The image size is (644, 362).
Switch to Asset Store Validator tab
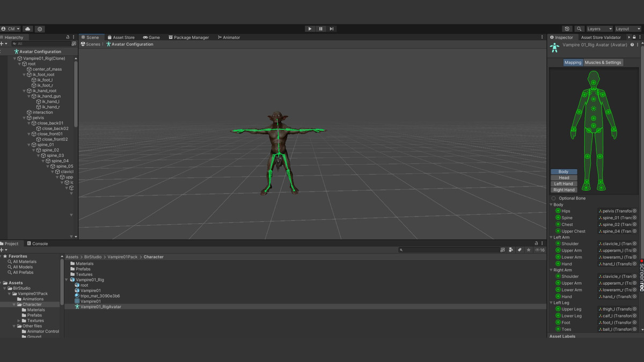coord(601,38)
